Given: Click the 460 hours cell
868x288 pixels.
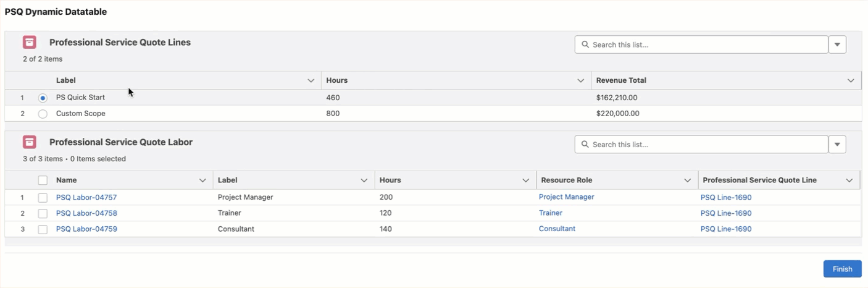Looking at the screenshot, I should click(x=333, y=98).
